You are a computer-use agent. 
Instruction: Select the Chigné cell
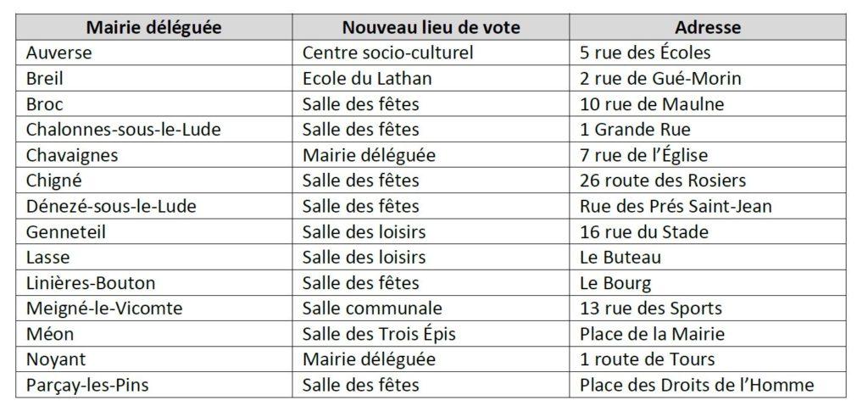click(x=154, y=181)
